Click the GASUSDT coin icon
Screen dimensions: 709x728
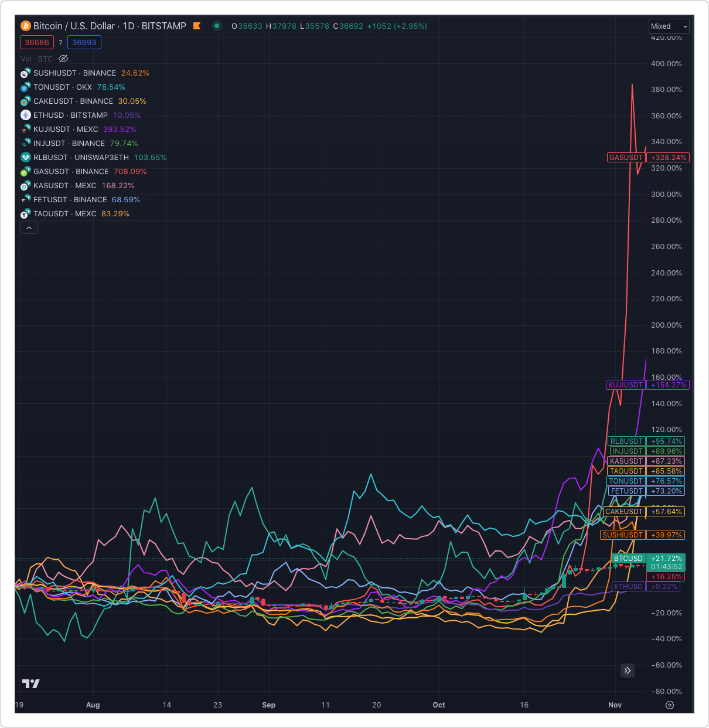(x=25, y=172)
